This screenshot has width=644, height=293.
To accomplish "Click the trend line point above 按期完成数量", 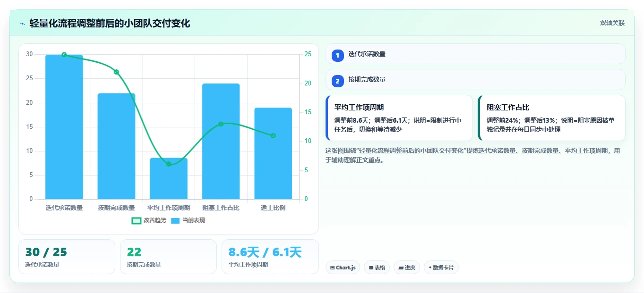I will 116,72.
